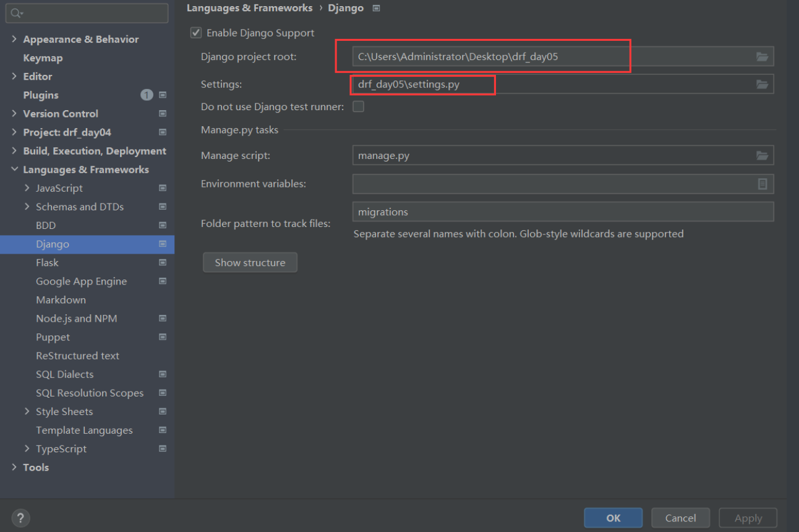This screenshot has width=799, height=532.
Task: Click the Show structure button
Action: pyautogui.click(x=250, y=262)
